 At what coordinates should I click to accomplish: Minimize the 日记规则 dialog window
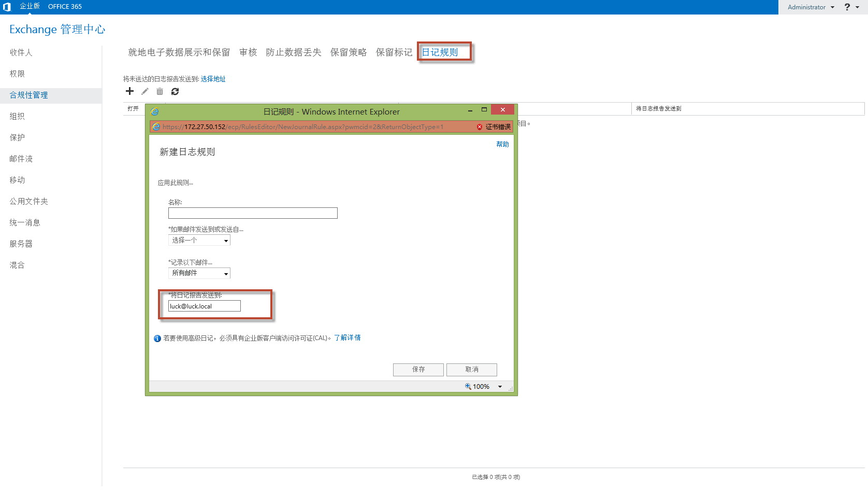click(x=470, y=110)
